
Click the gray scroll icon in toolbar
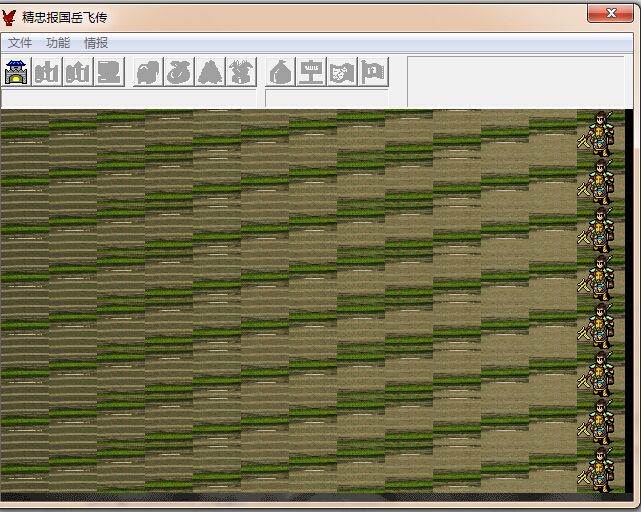point(109,72)
